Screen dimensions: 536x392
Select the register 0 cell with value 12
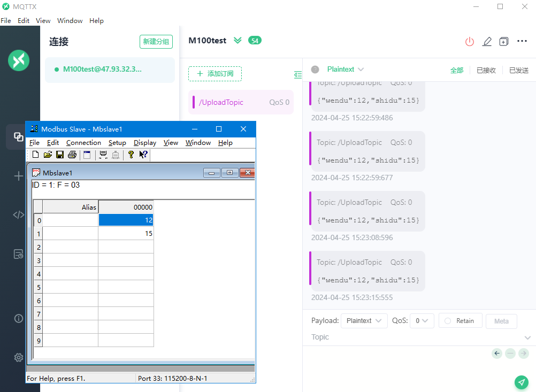126,220
